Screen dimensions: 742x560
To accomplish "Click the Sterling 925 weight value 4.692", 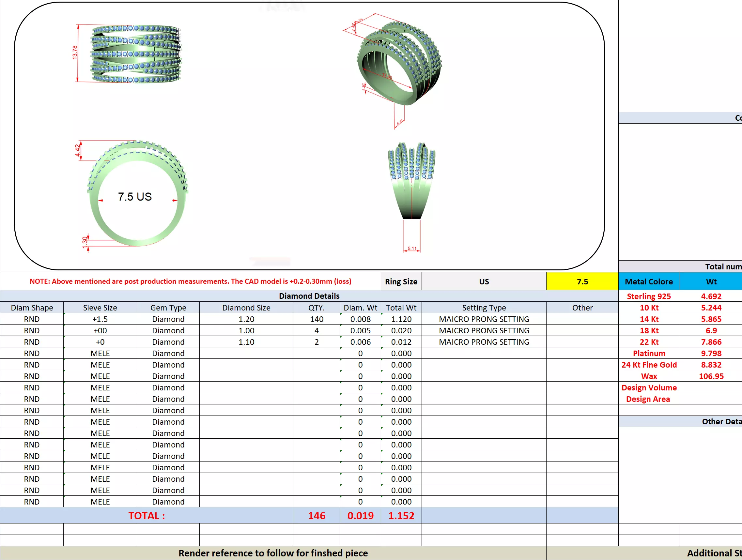I will pyautogui.click(x=711, y=296).
